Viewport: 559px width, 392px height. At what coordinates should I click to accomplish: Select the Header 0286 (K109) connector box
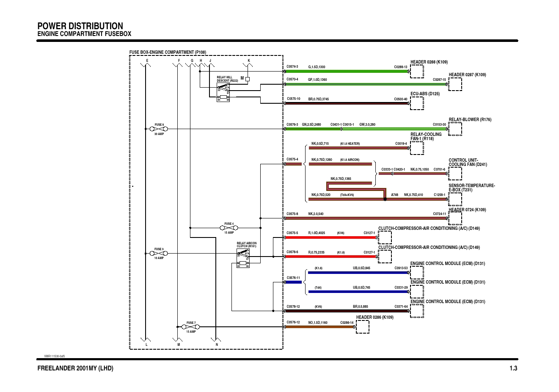363,327
